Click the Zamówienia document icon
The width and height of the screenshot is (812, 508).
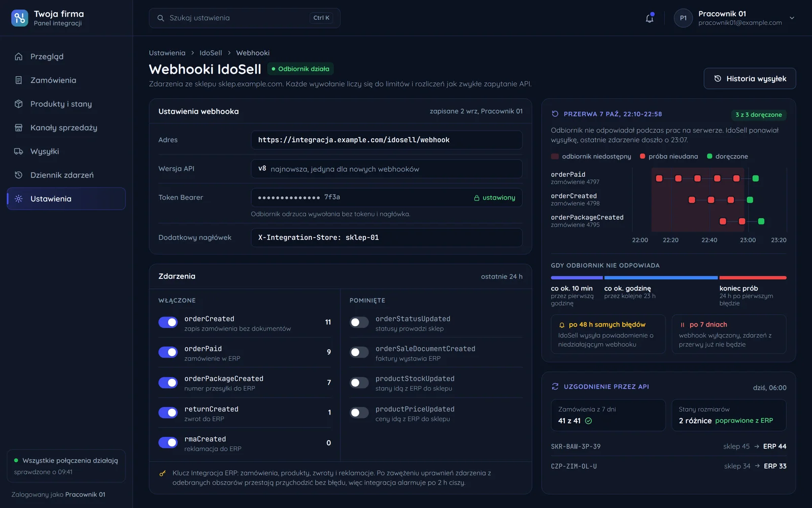pyautogui.click(x=19, y=80)
